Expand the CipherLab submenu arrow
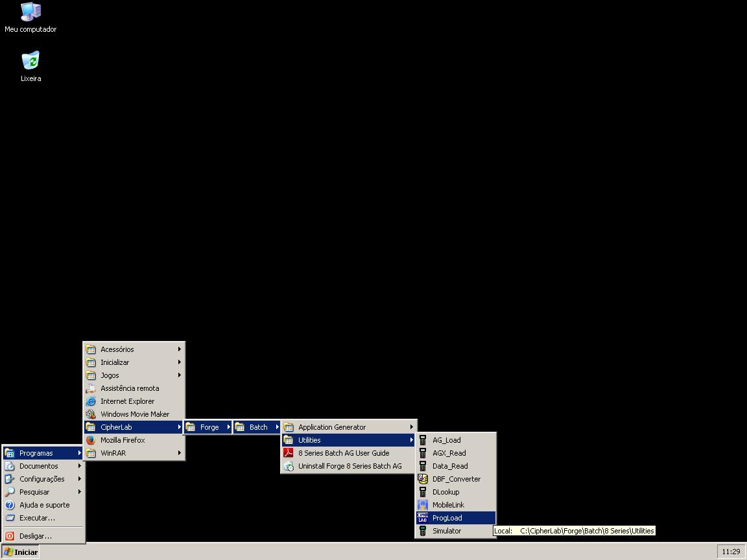This screenshot has height=560, width=747. click(x=179, y=427)
